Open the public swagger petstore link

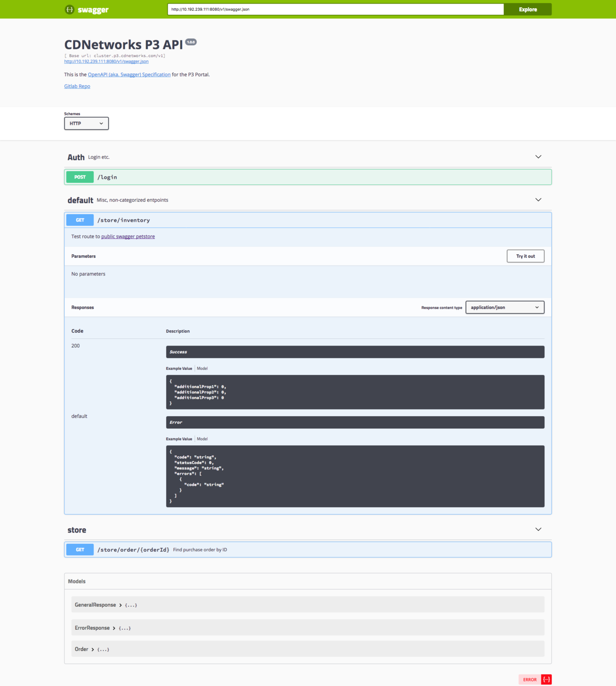click(x=128, y=236)
